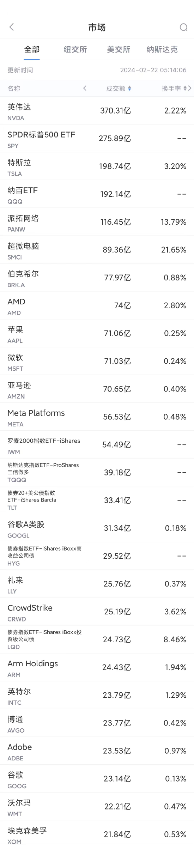Open the 超微电脑 SMCI row
Viewport: 194px width, 868px height.
click(97, 250)
